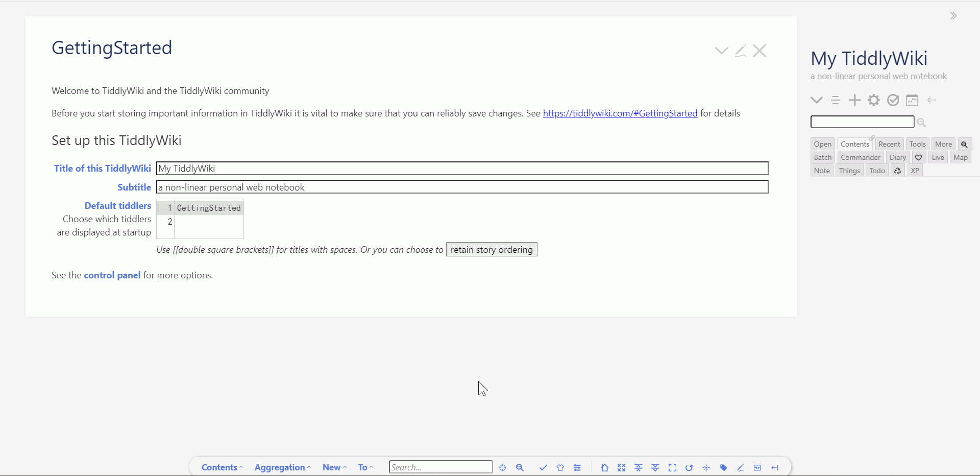Collapse sidebar with double chevron icon

pos(953,16)
